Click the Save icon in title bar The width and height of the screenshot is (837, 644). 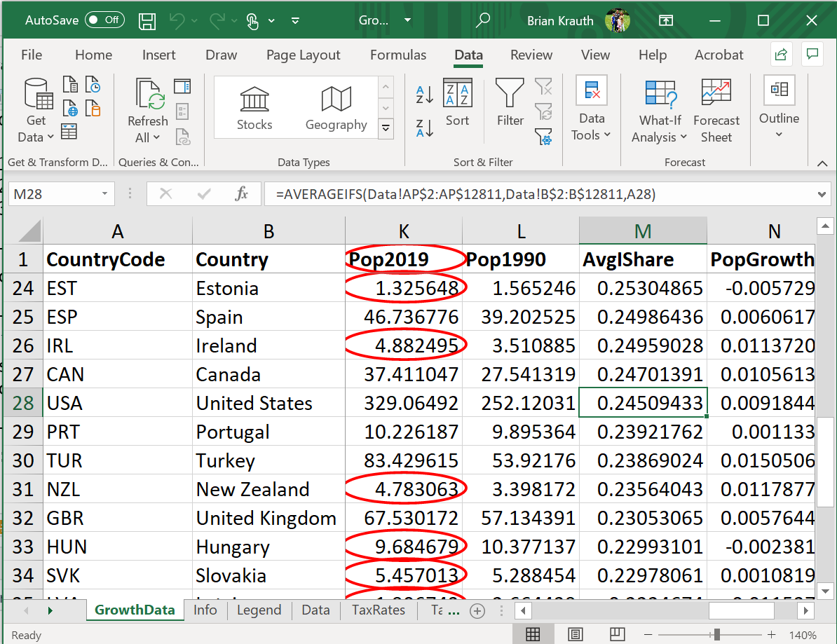pyautogui.click(x=147, y=20)
